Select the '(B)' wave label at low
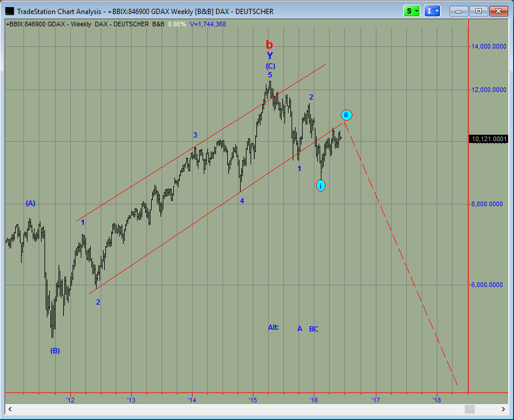The image size is (514, 420). [x=55, y=351]
